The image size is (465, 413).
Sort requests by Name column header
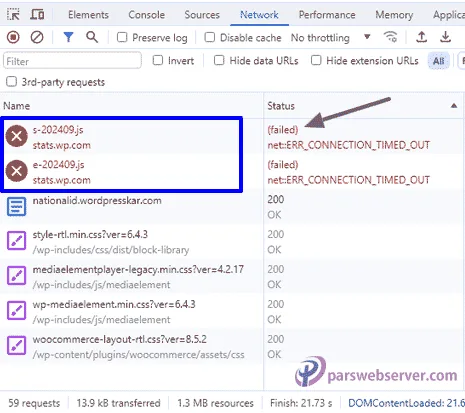coord(132,106)
